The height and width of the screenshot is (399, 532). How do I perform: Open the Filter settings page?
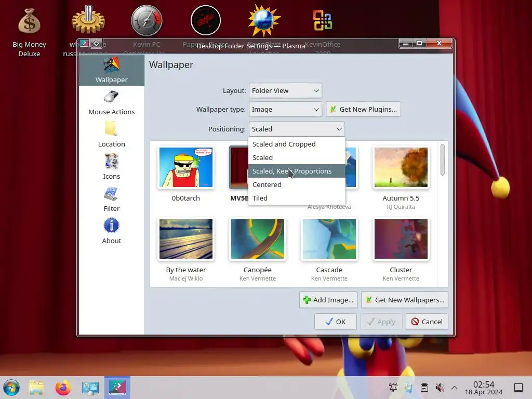pyautogui.click(x=111, y=199)
